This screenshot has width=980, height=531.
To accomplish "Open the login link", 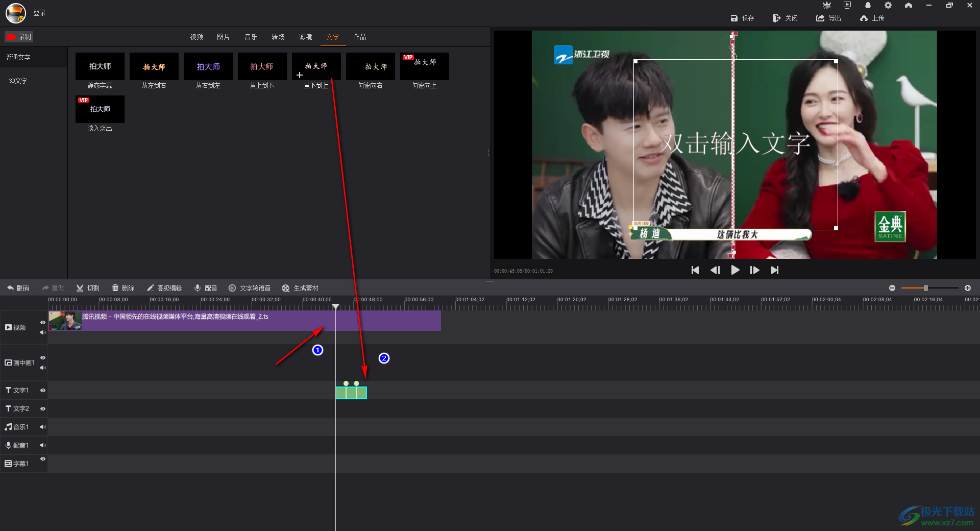I will (39, 13).
